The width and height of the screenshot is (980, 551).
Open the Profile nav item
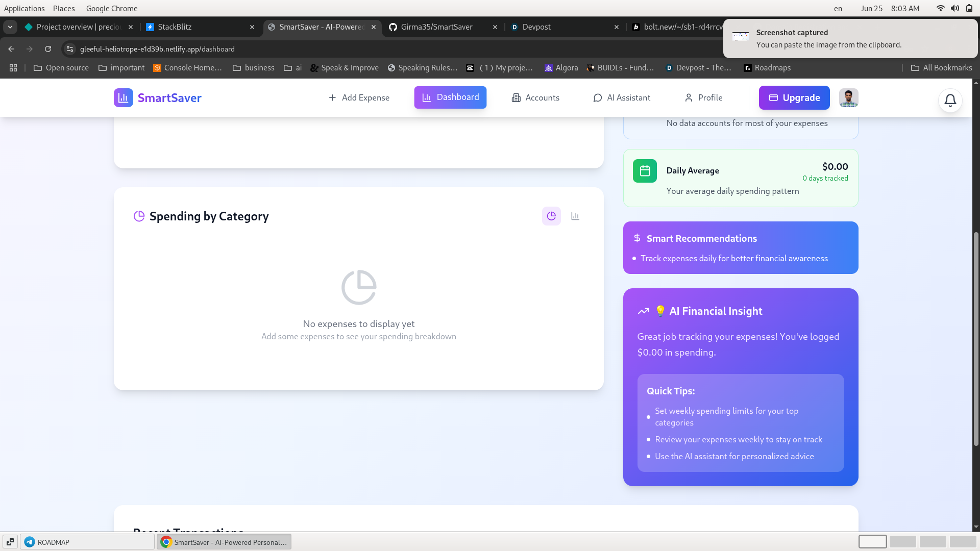703,97
